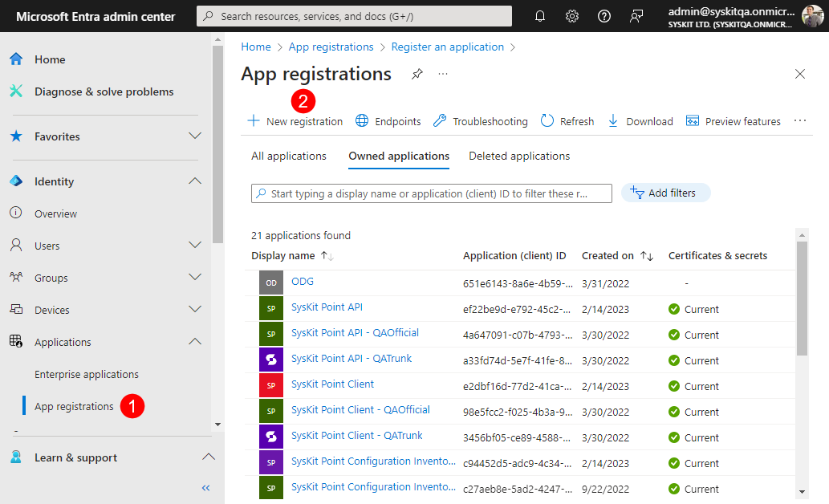
Task: Switch to the Deleted applications tab
Action: pos(518,156)
